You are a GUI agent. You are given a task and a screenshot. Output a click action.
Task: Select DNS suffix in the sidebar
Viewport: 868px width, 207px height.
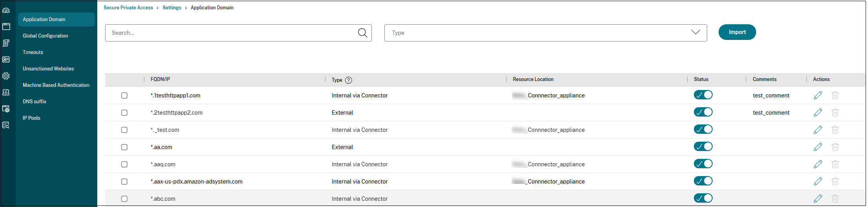click(35, 101)
